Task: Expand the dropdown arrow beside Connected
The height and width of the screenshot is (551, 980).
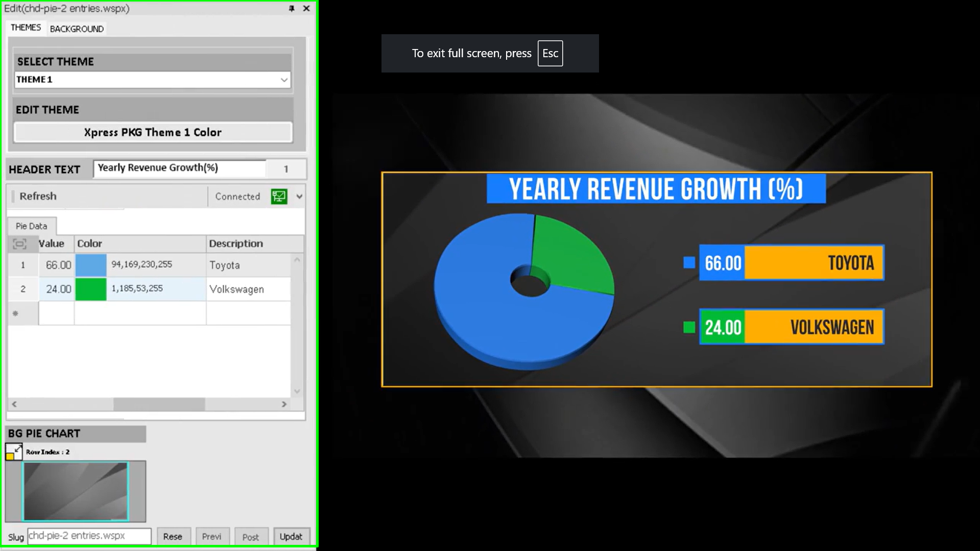Action: click(x=299, y=197)
